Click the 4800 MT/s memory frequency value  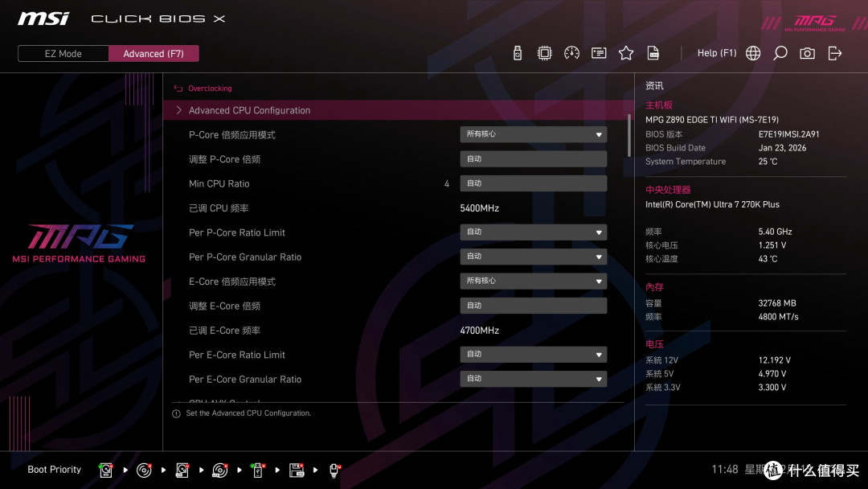click(778, 317)
